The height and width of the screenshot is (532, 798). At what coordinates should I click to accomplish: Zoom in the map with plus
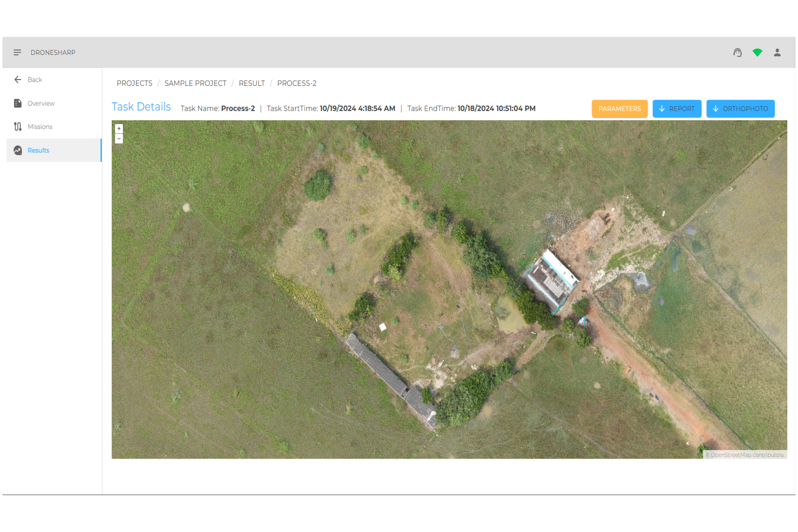119,129
